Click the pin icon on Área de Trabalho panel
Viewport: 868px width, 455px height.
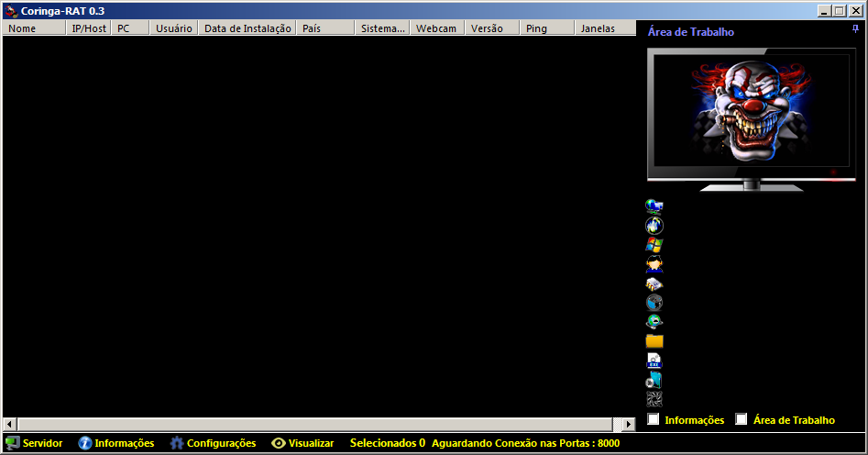pos(855,30)
